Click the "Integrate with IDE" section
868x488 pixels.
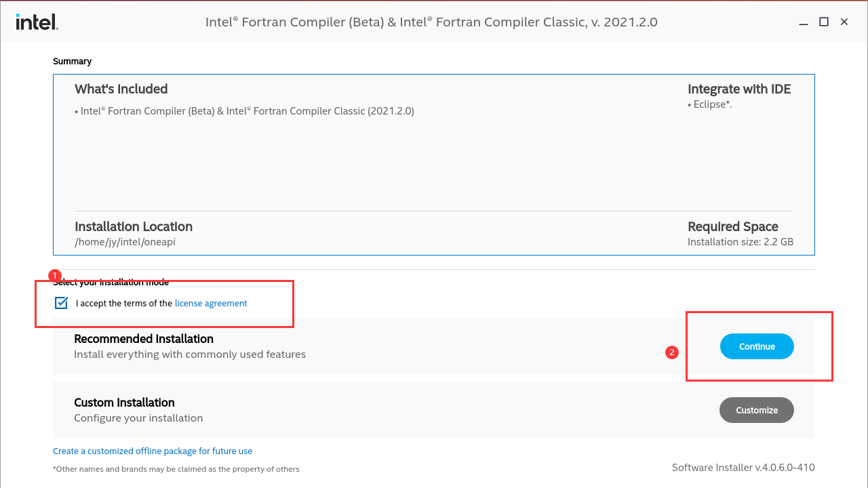click(739, 89)
